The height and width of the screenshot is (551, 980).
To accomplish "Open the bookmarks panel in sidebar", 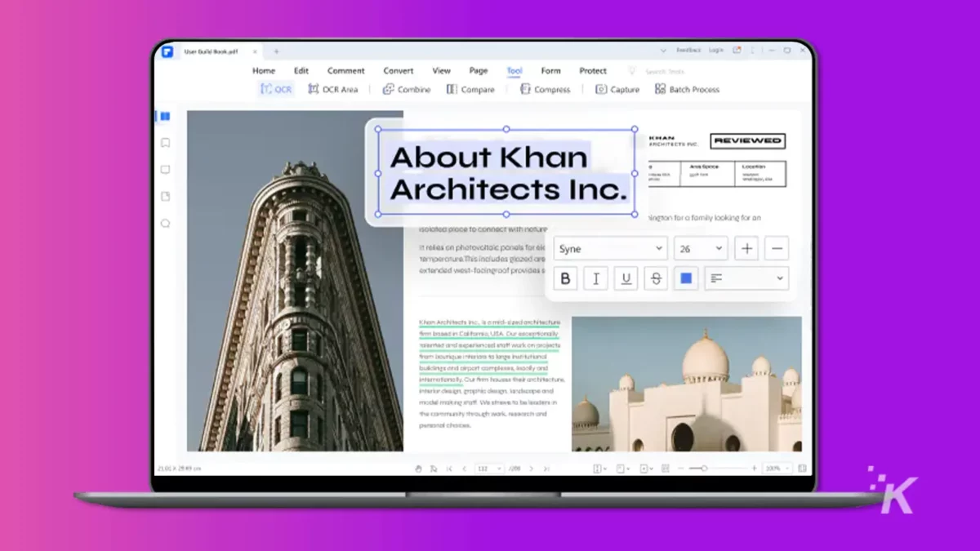I will tap(165, 143).
